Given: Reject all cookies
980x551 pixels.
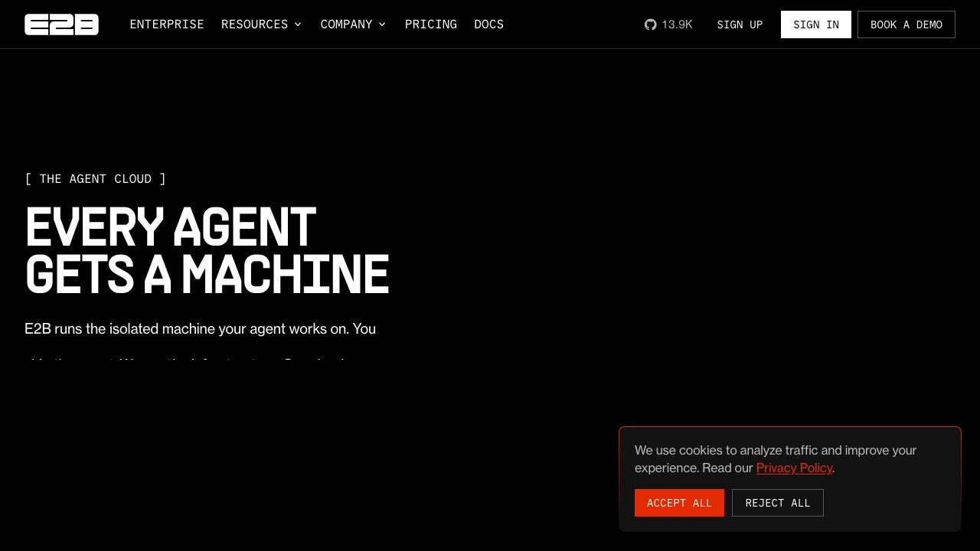Looking at the screenshot, I should tap(778, 503).
